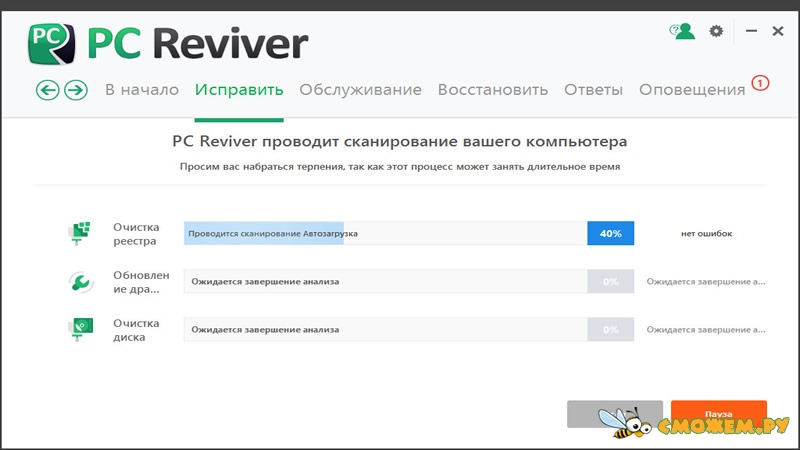This screenshot has width=800, height=450.
Task: Close the PC Reviver window
Action: [778, 31]
